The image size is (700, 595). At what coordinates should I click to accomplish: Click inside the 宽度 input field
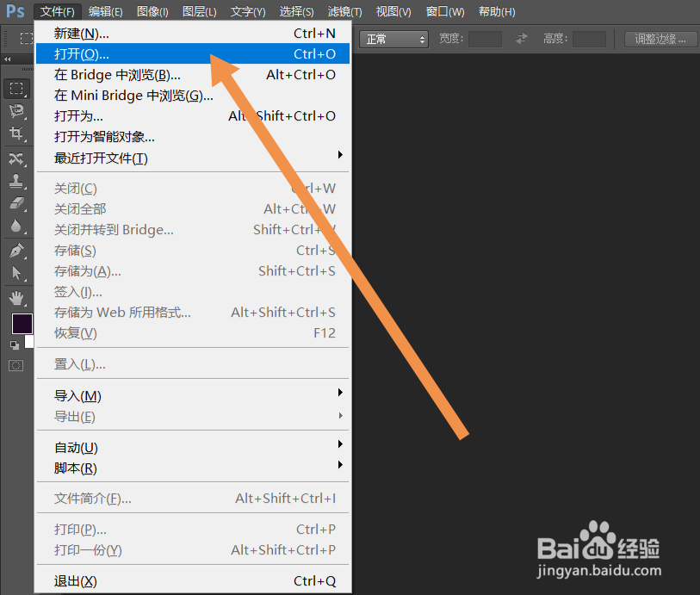pos(484,39)
